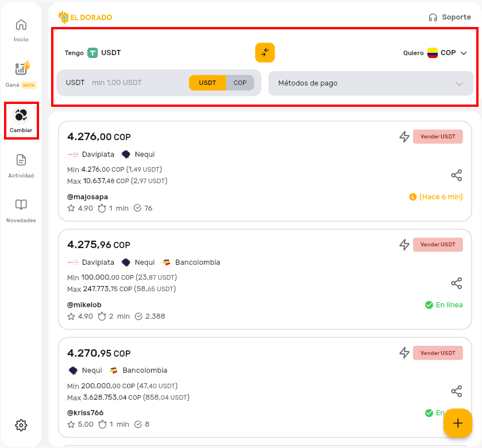The height and width of the screenshot is (448, 482).
Task: Click the El Dorado logo
Action: coord(85,17)
